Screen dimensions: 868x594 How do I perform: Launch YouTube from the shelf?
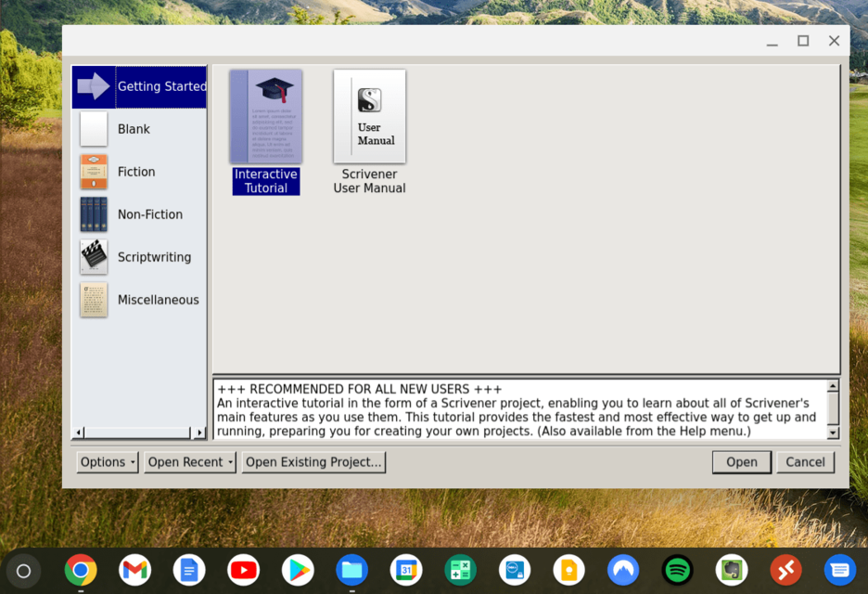244,570
